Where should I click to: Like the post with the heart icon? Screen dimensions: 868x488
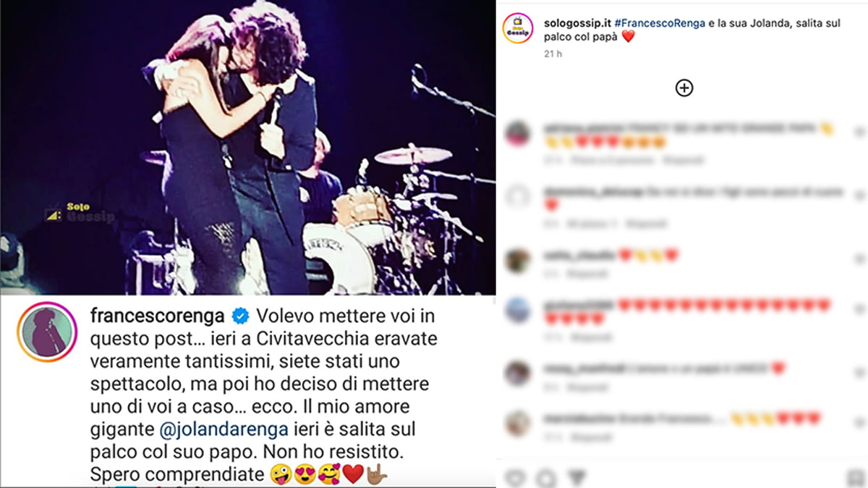pyautogui.click(x=515, y=479)
